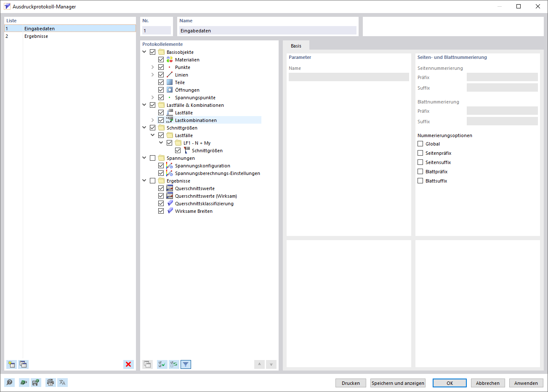This screenshot has height=392, width=548.
Task: Click the Öffnungen icon
Action: 170,90
